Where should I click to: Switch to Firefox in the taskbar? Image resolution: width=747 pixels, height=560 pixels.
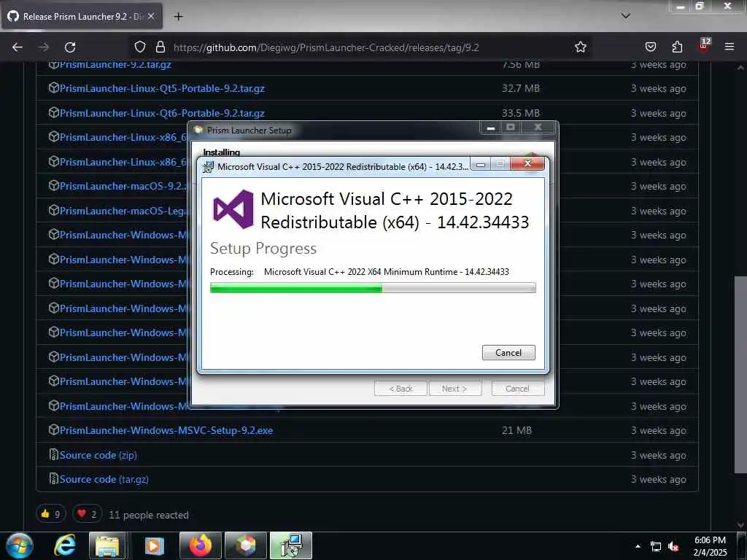coord(200,545)
